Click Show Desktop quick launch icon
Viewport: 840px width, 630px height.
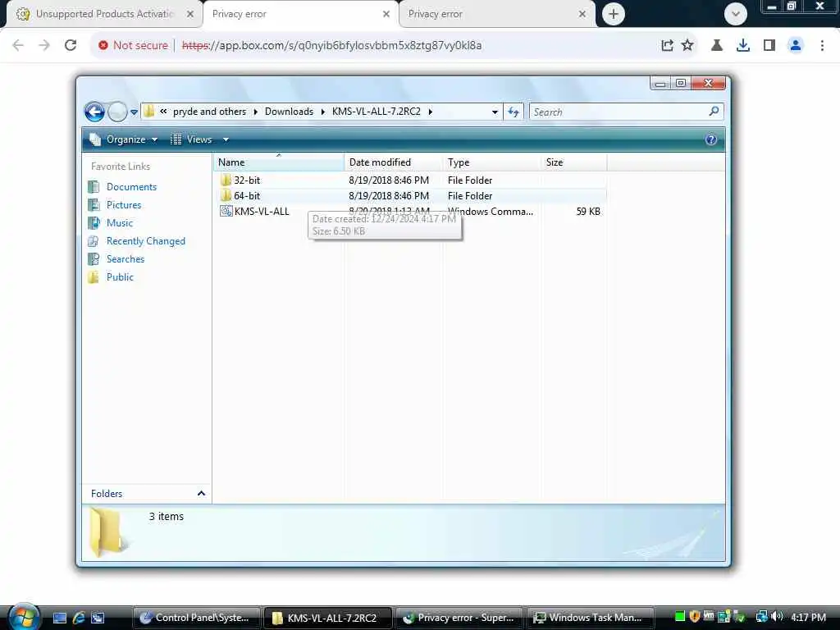point(60,619)
